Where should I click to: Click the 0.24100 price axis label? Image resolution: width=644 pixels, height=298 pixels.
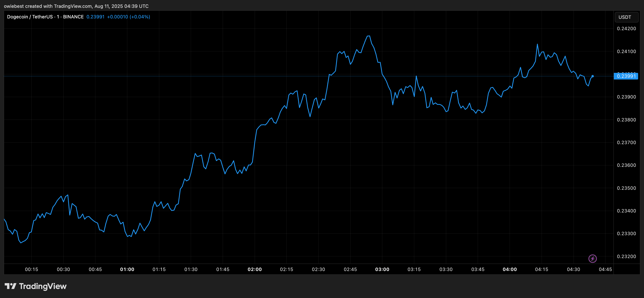coord(627,51)
